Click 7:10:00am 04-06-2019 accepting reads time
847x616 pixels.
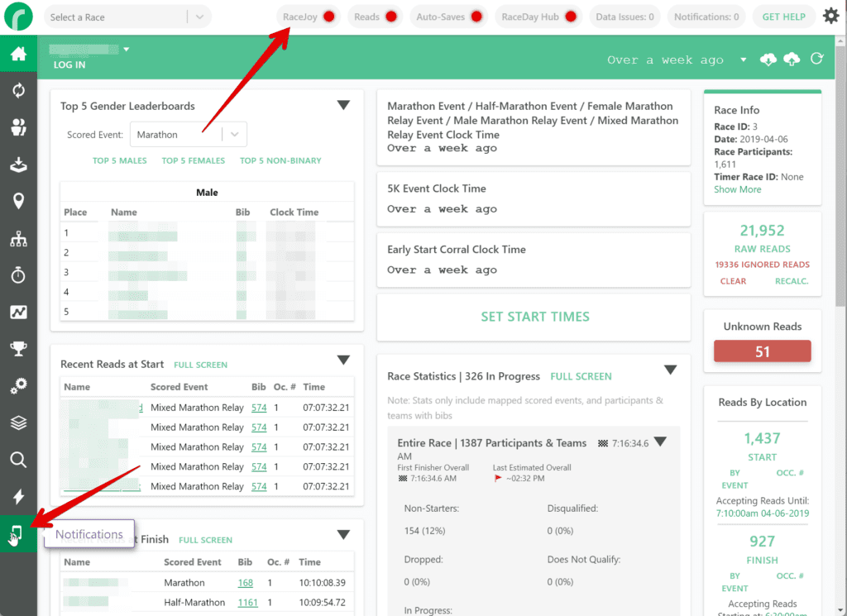762,513
